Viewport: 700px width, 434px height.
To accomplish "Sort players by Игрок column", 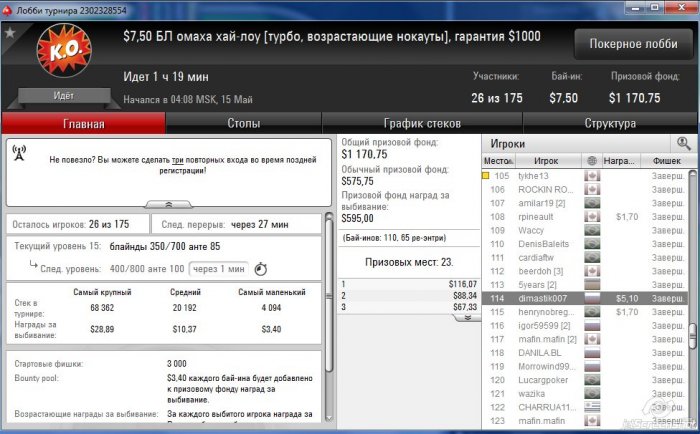I will (x=548, y=161).
